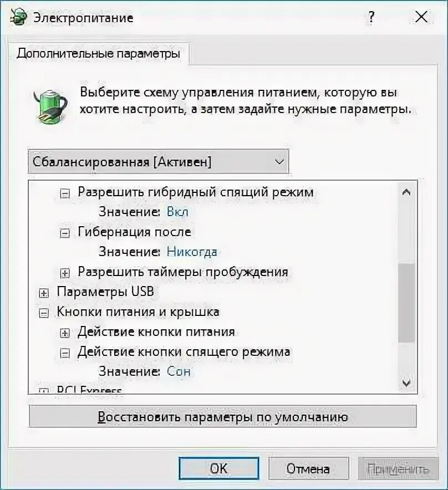448x490 pixels.
Task: Expand 'Действие кнопки питания' node
Action: point(65,333)
